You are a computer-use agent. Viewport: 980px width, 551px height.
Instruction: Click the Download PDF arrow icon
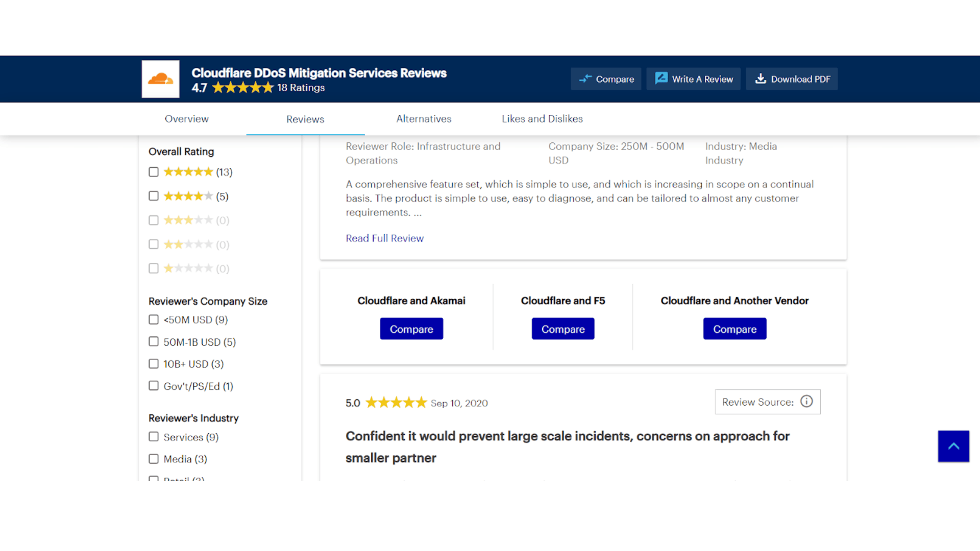(761, 79)
